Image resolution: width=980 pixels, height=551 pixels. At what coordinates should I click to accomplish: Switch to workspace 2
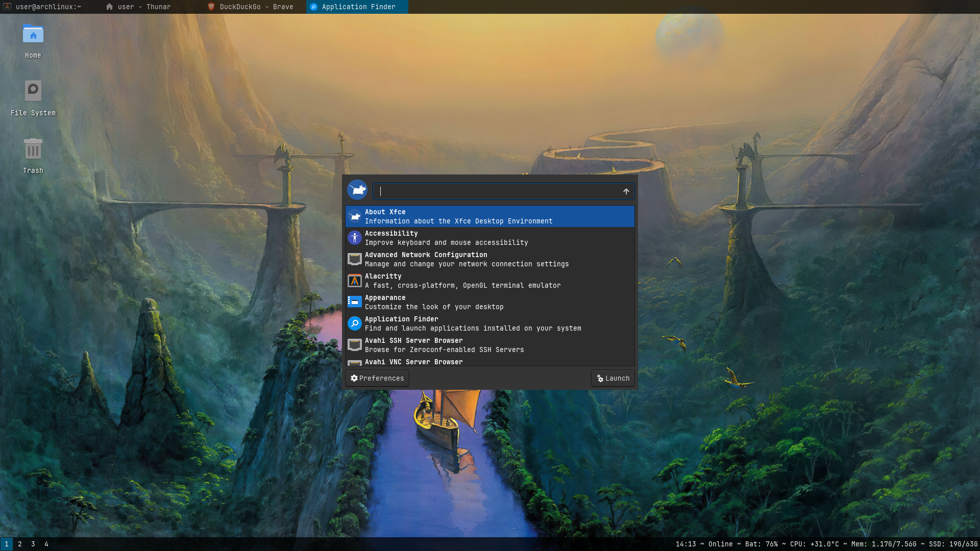click(20, 544)
